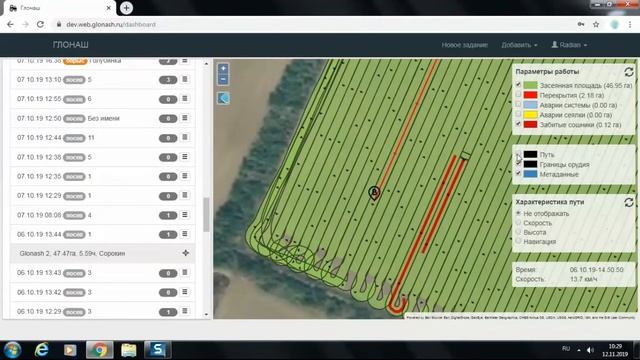Open row menu for 07.10.19 12:55

[185, 99]
